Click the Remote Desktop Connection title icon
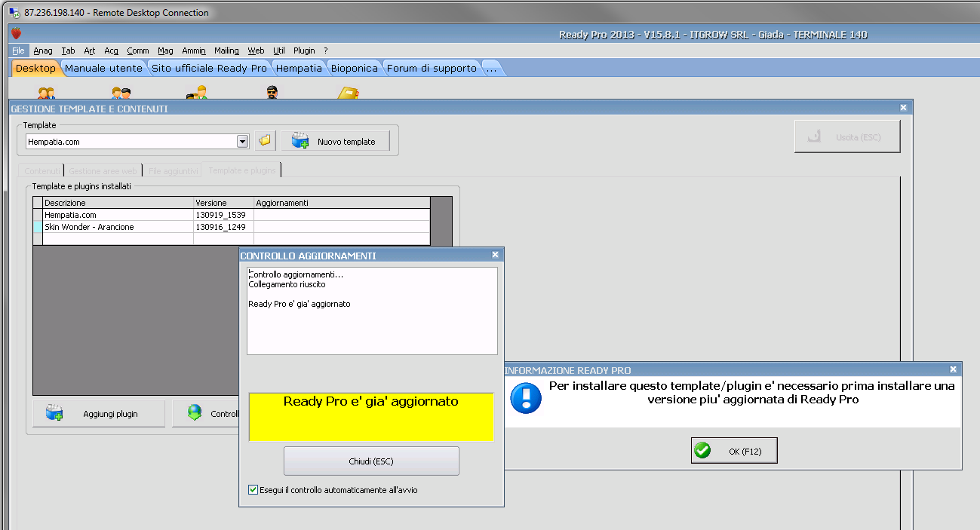The width and height of the screenshot is (980, 530). (x=14, y=12)
